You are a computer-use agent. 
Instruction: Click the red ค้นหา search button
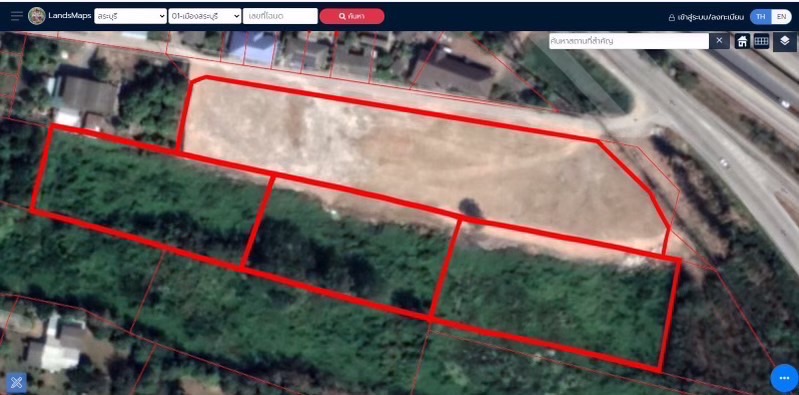pyautogui.click(x=352, y=16)
